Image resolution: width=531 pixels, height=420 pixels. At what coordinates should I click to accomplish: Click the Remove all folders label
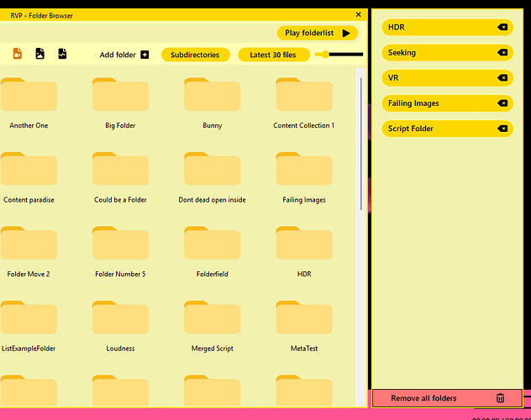[x=423, y=398]
